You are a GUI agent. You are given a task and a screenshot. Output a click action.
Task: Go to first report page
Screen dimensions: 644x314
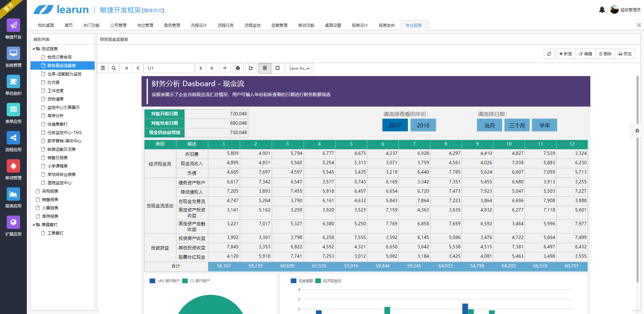(126, 68)
